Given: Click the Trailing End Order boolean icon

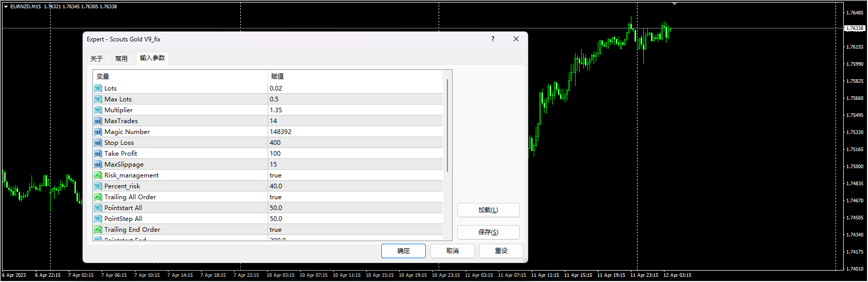Looking at the screenshot, I should [98, 230].
